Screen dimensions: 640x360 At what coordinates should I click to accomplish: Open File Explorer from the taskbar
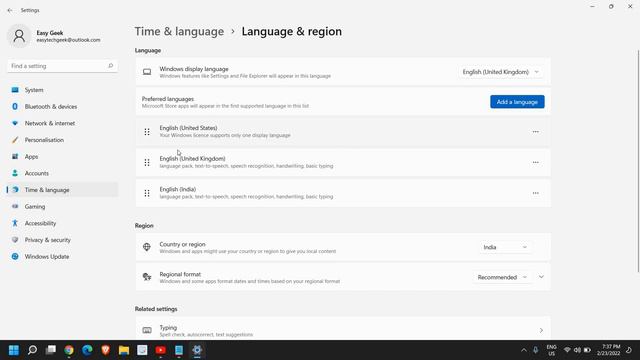tap(124, 350)
